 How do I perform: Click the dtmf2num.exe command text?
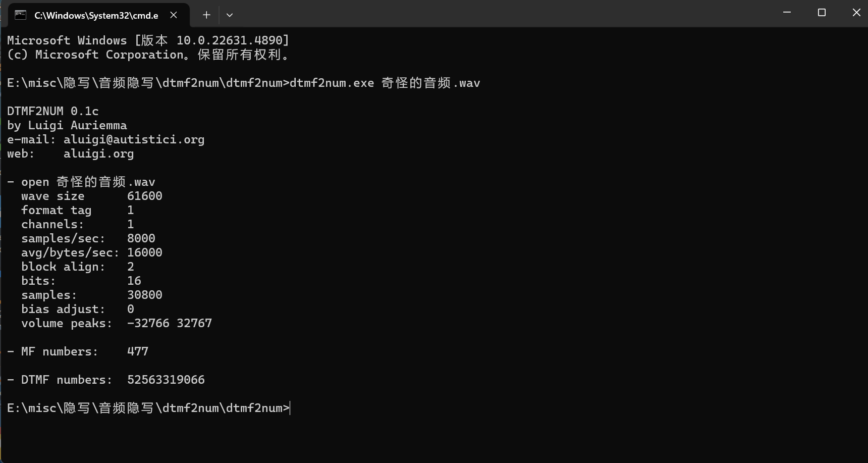332,83
